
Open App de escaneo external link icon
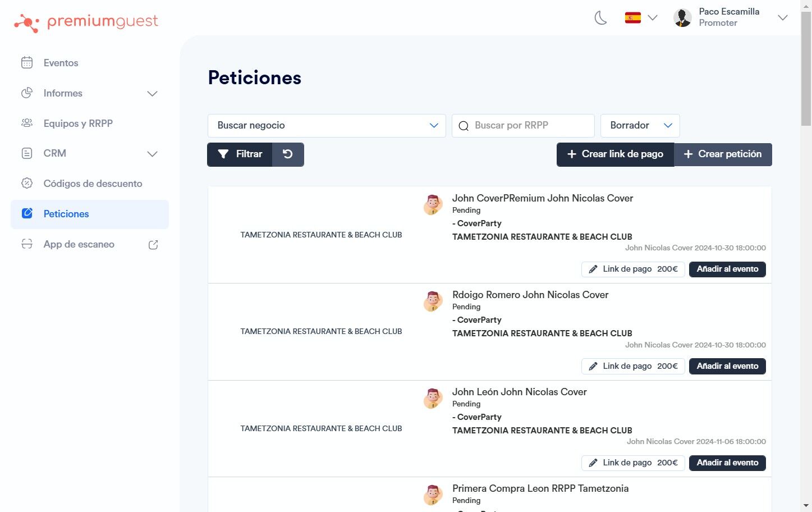click(x=153, y=245)
